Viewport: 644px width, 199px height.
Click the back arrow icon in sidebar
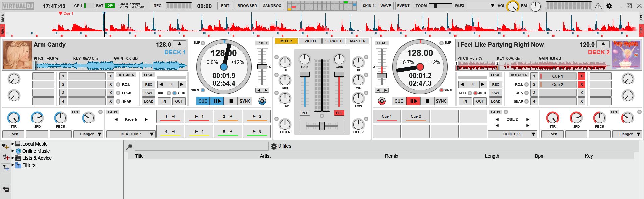[6, 189]
